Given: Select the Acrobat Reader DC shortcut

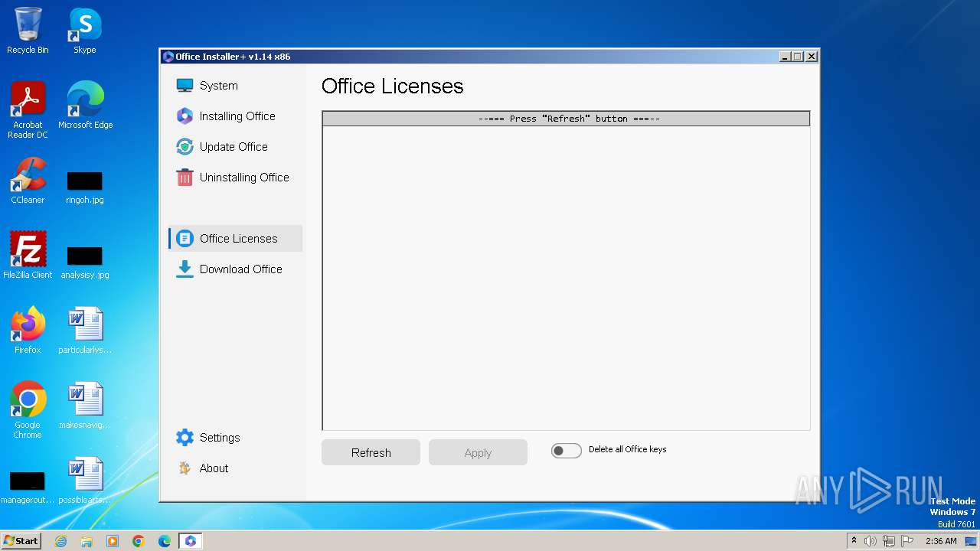Looking at the screenshot, I should tap(28, 110).
